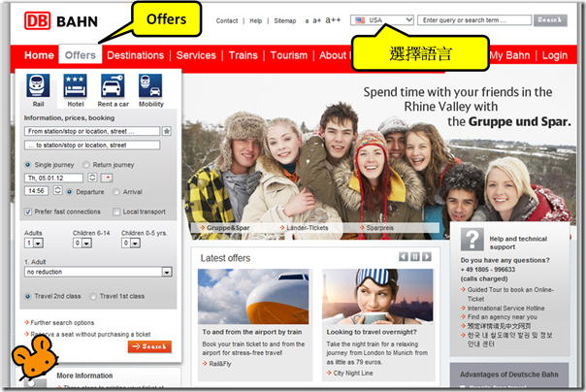The image size is (586, 392).
Task: Select the Mobility icon
Action: pyautogui.click(x=150, y=85)
